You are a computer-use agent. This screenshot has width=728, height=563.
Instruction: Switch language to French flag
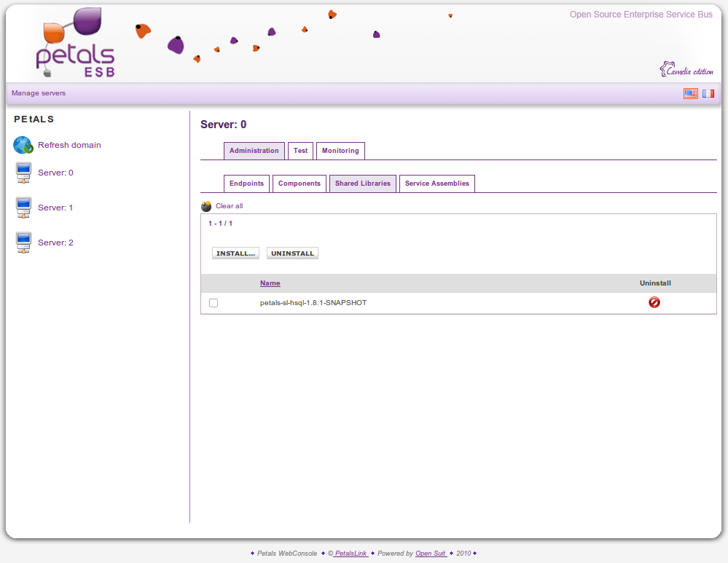click(708, 93)
